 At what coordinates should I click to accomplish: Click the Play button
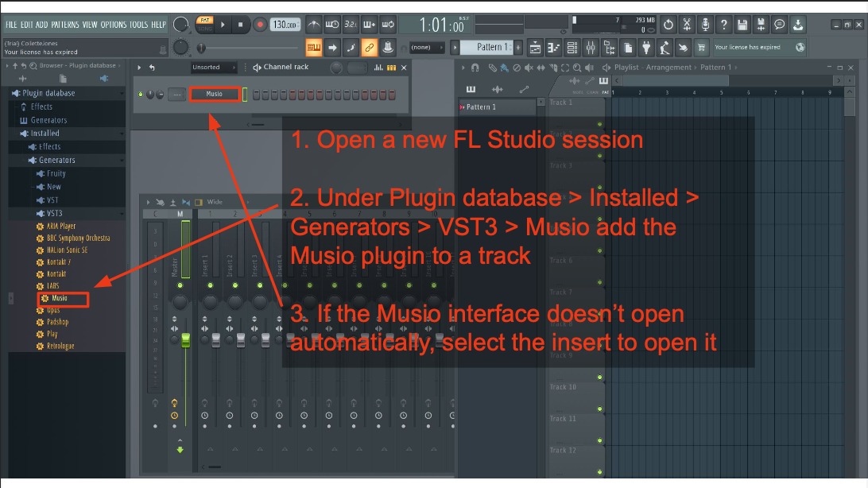click(x=223, y=25)
